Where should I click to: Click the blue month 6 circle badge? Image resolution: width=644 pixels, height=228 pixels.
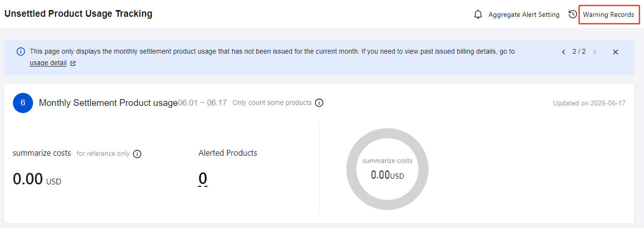tap(23, 103)
